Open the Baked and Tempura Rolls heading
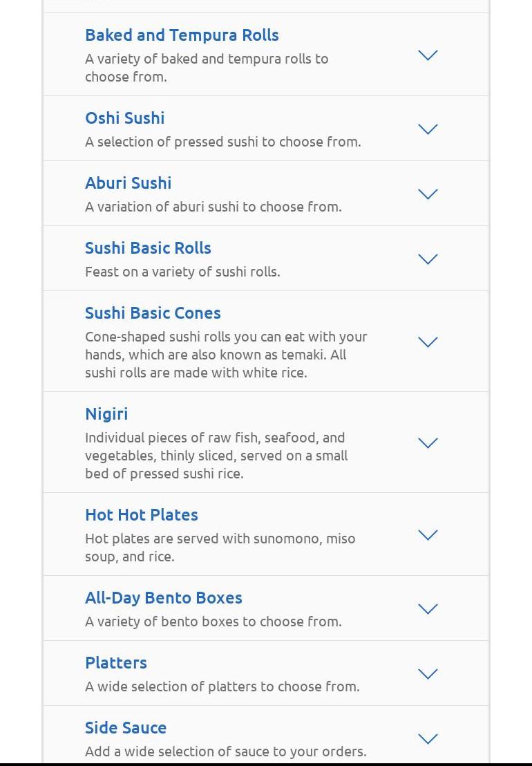The width and height of the screenshot is (532, 766). 182,35
